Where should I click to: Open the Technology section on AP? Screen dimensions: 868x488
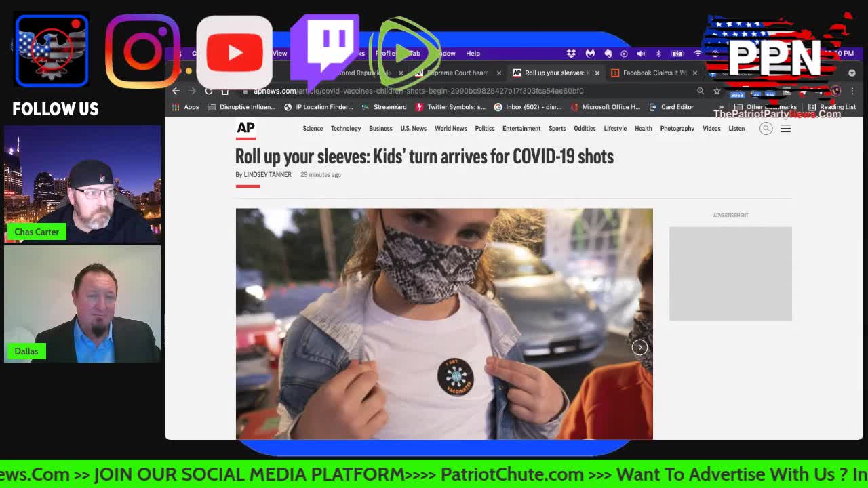click(x=346, y=128)
